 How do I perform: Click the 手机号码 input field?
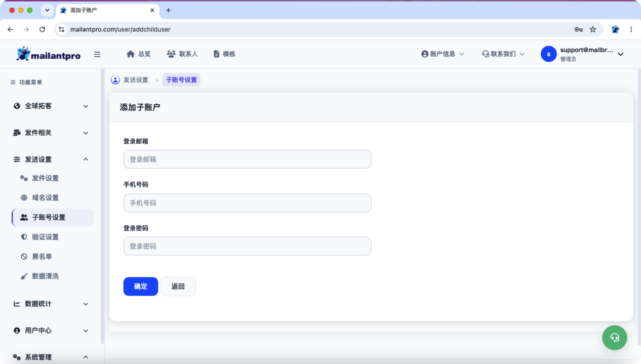(247, 203)
